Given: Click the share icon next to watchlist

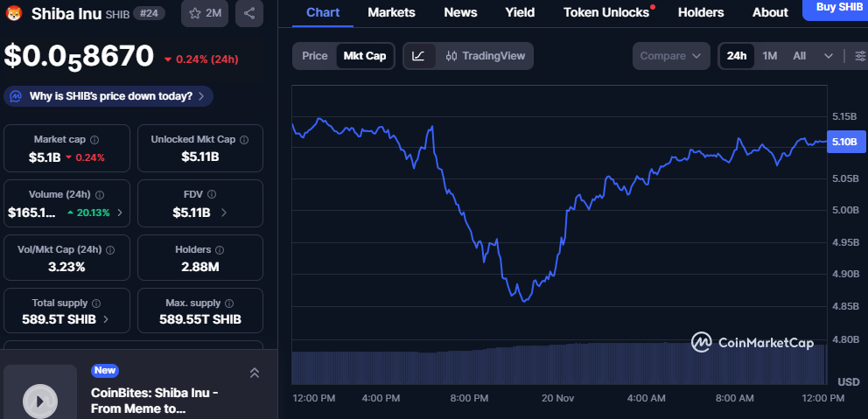Looking at the screenshot, I should pos(249,13).
